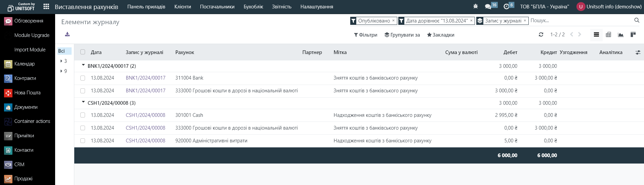Switch to kanban view icon
This screenshot has width=644, height=185.
tap(633, 35)
